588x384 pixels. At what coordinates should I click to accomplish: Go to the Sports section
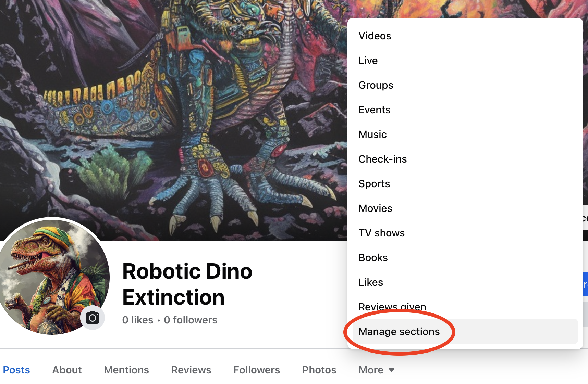pos(374,184)
